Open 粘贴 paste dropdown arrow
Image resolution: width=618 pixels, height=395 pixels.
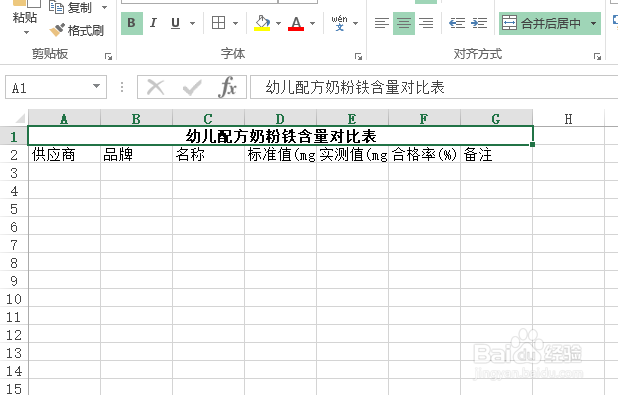26,32
